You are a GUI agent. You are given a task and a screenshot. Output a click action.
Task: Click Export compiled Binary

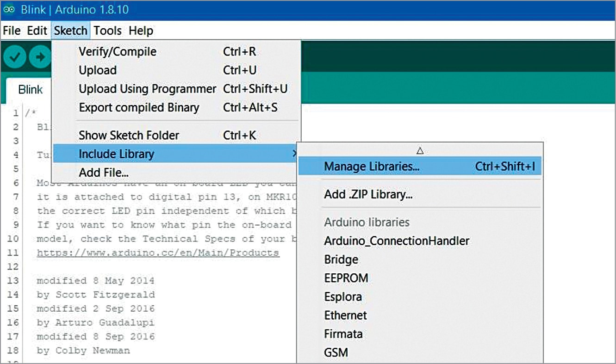tap(139, 107)
